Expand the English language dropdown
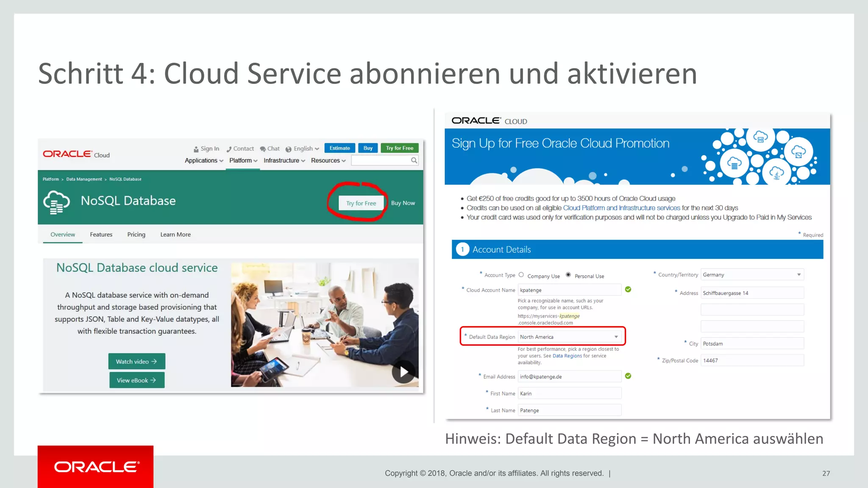This screenshot has height=488, width=868. [x=306, y=149]
